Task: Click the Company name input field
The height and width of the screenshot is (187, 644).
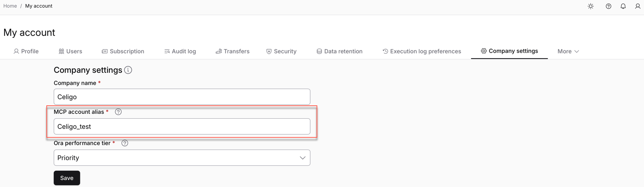Action: tap(182, 97)
